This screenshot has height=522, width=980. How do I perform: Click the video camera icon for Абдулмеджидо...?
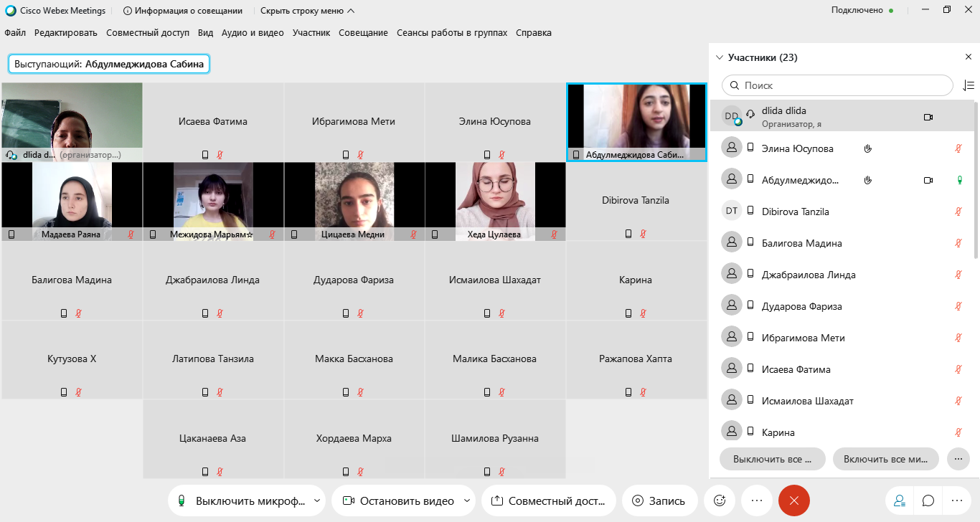(x=928, y=180)
